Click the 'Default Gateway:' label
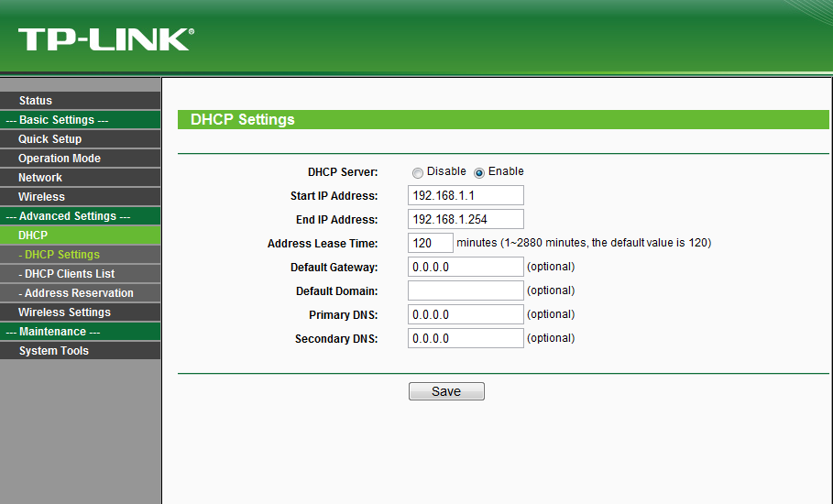The image size is (833, 504). point(334,268)
